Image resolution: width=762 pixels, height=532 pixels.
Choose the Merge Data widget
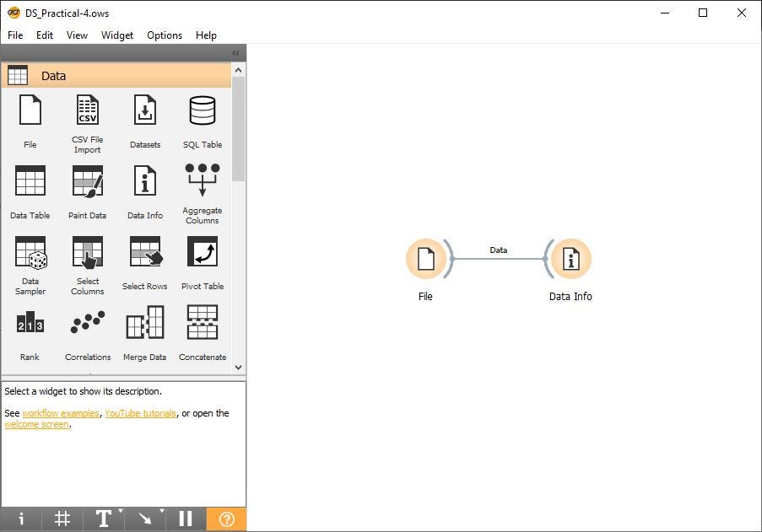coord(145,334)
